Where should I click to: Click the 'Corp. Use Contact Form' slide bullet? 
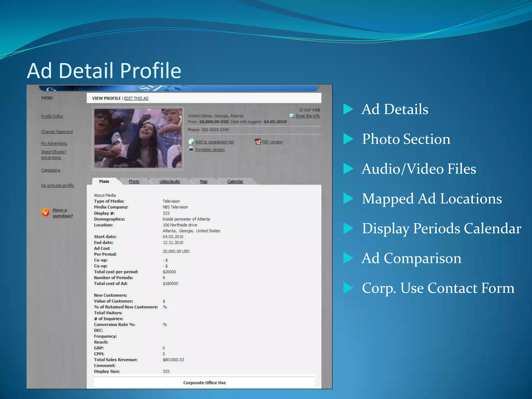[438, 288]
